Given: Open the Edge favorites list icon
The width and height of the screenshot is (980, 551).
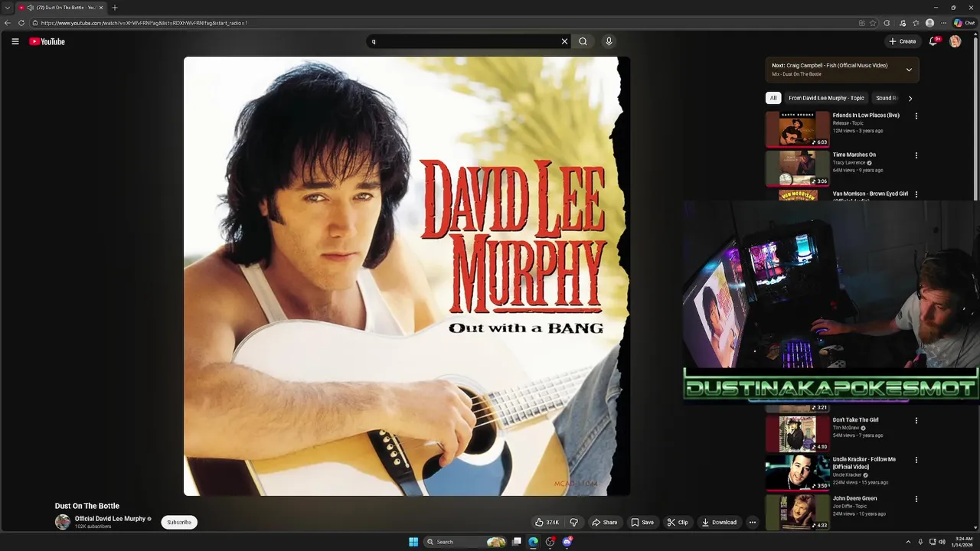Looking at the screenshot, I should (x=916, y=23).
